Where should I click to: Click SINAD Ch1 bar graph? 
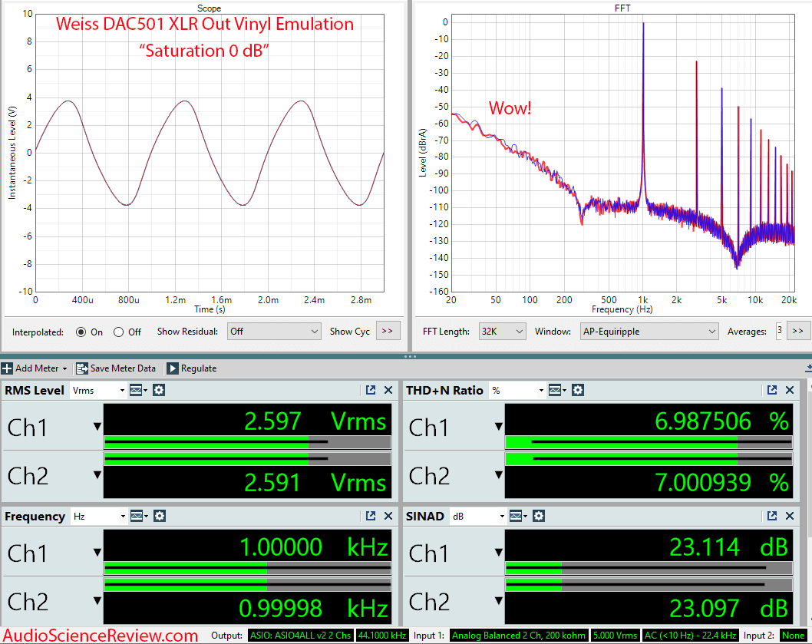(649, 568)
